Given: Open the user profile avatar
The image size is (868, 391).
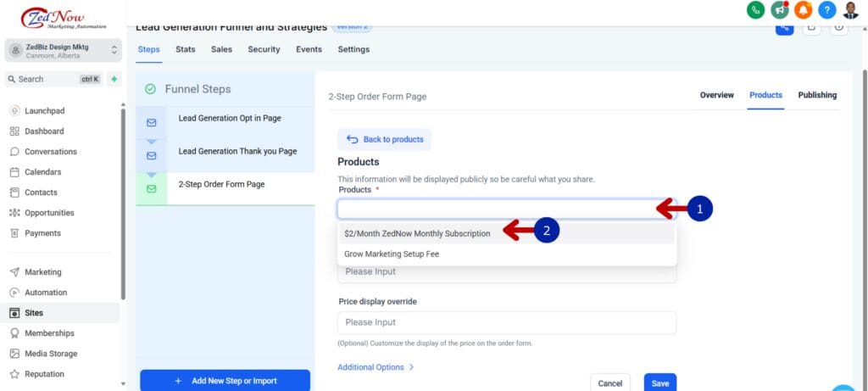Looking at the screenshot, I should pos(851,9).
